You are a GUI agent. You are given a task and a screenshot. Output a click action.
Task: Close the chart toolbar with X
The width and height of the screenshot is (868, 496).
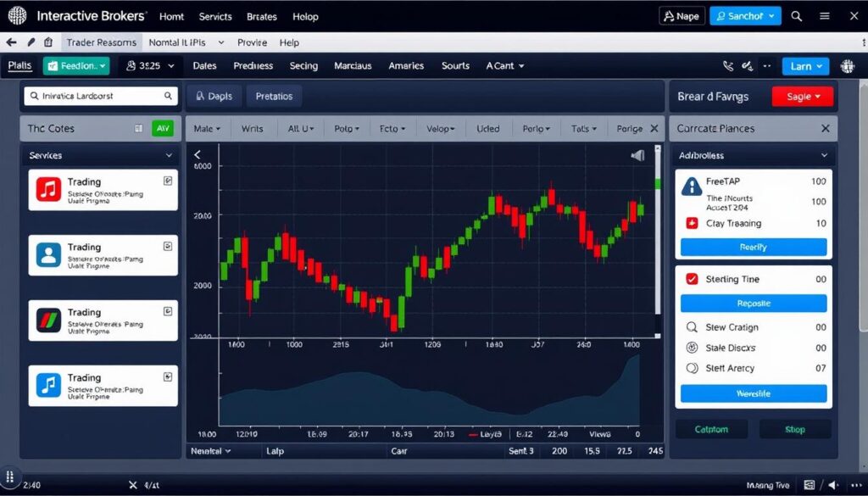(x=654, y=128)
